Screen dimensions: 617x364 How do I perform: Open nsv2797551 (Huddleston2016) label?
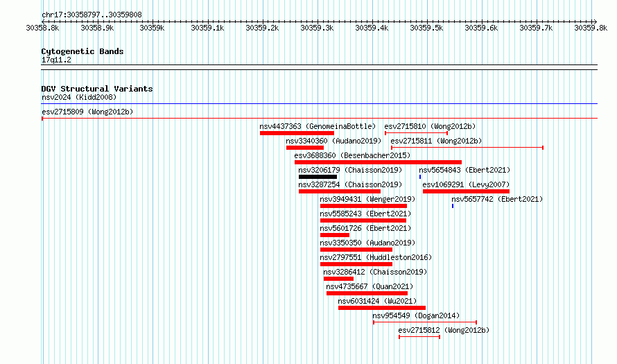click(376, 257)
